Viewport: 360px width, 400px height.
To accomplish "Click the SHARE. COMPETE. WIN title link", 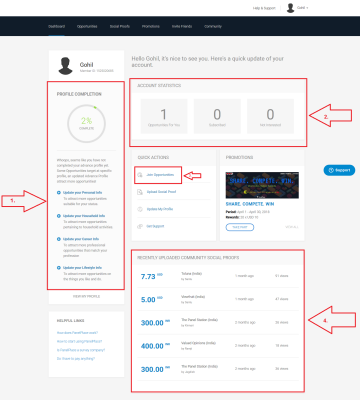I will 250,204.
